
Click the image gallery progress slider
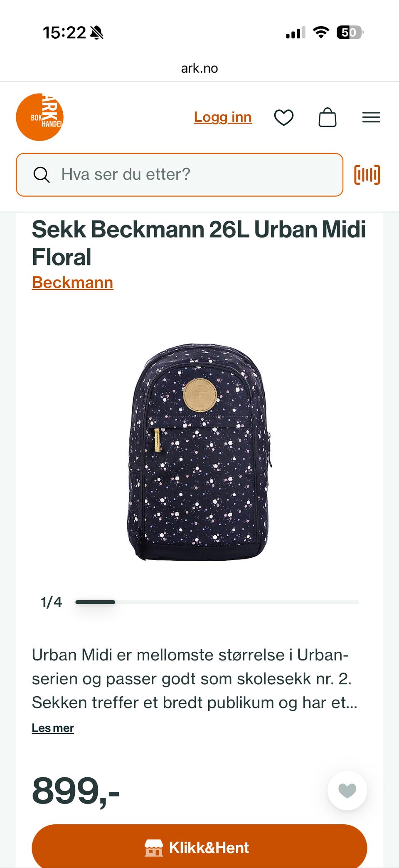[x=217, y=602]
